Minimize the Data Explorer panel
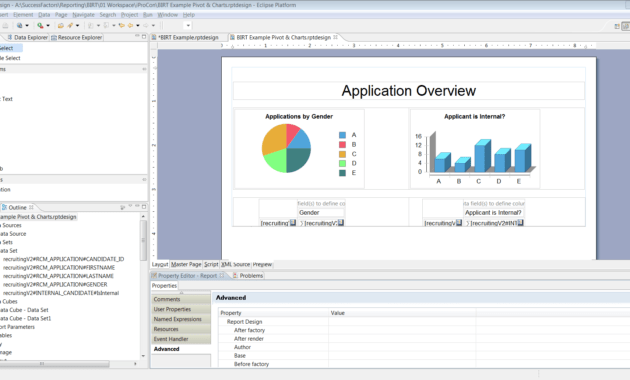This screenshot has height=380, width=630. pyautogui.click(x=137, y=36)
